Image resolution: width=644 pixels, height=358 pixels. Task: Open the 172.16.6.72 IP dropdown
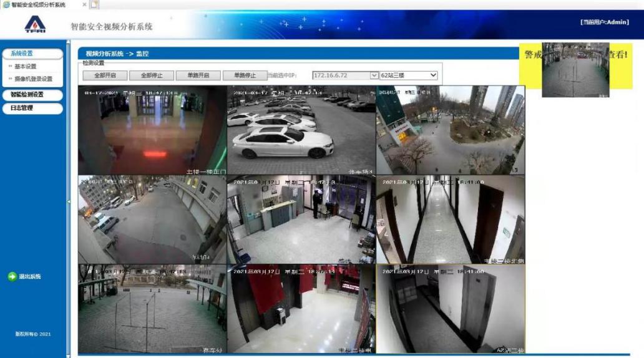(374, 75)
